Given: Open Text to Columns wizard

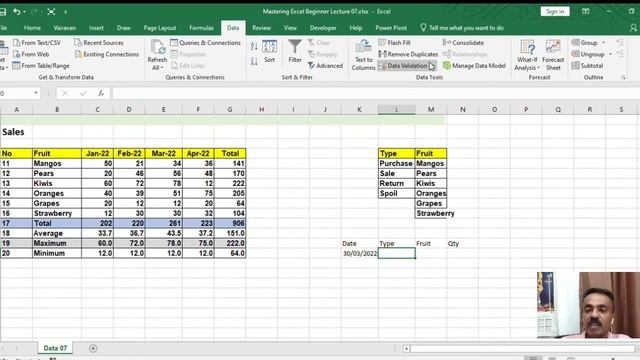Looking at the screenshot, I should [x=363, y=55].
